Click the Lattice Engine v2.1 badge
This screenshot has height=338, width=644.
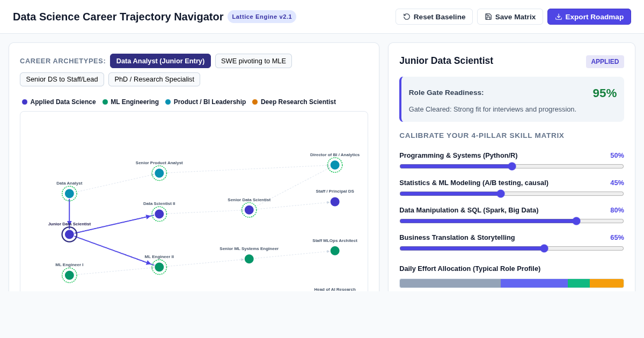coord(262,17)
